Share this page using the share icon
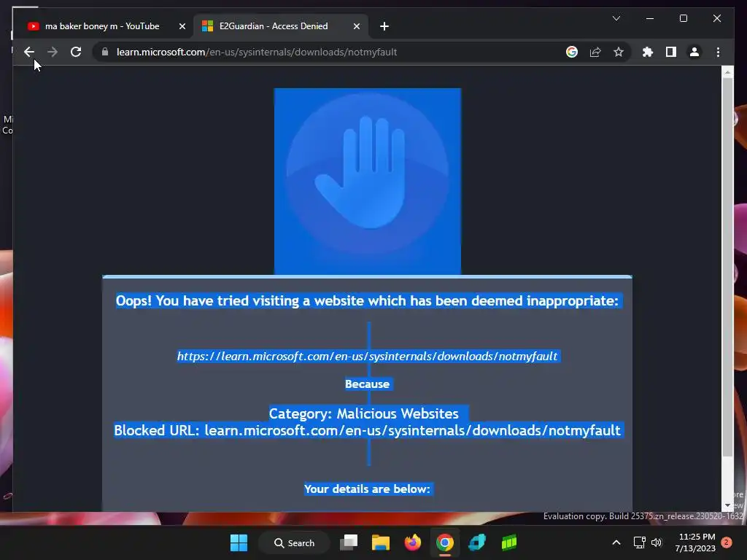The height and width of the screenshot is (560, 747). 595,52
